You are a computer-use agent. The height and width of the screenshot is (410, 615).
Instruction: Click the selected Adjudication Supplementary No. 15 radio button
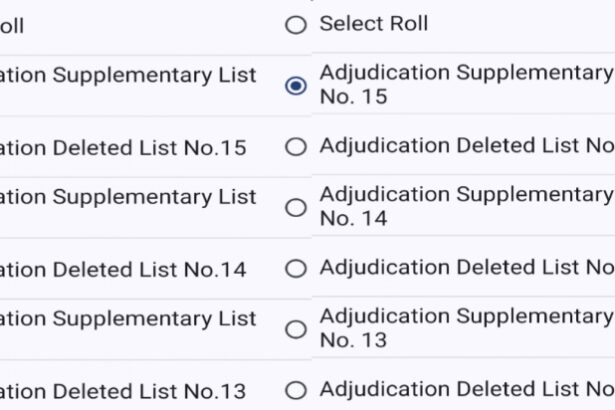point(295,86)
